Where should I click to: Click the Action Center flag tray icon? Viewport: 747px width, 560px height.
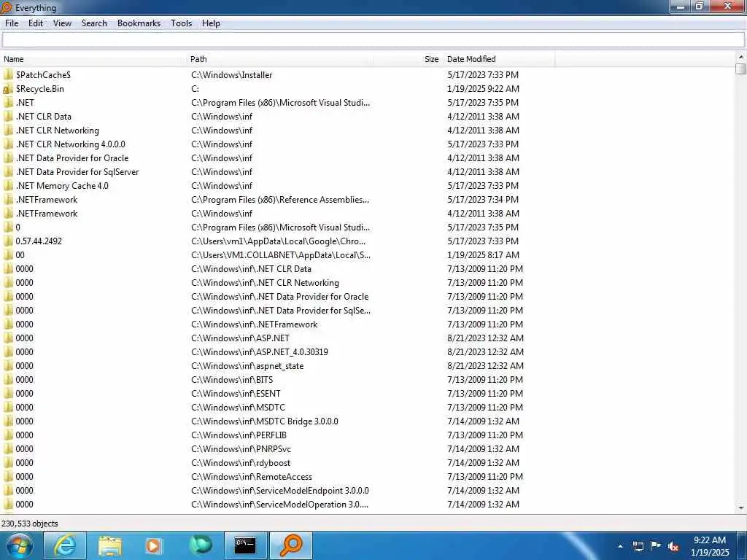point(656,546)
